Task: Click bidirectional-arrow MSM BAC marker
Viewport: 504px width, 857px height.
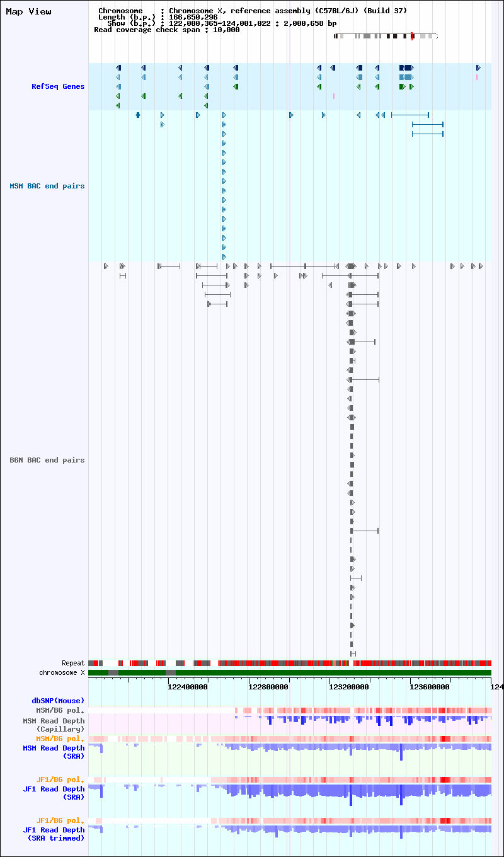Action: [138, 115]
